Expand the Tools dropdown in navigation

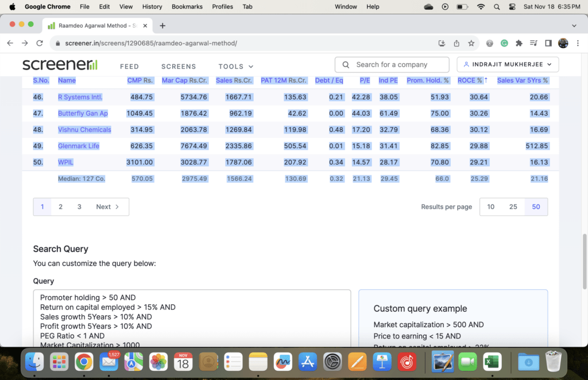click(x=236, y=67)
